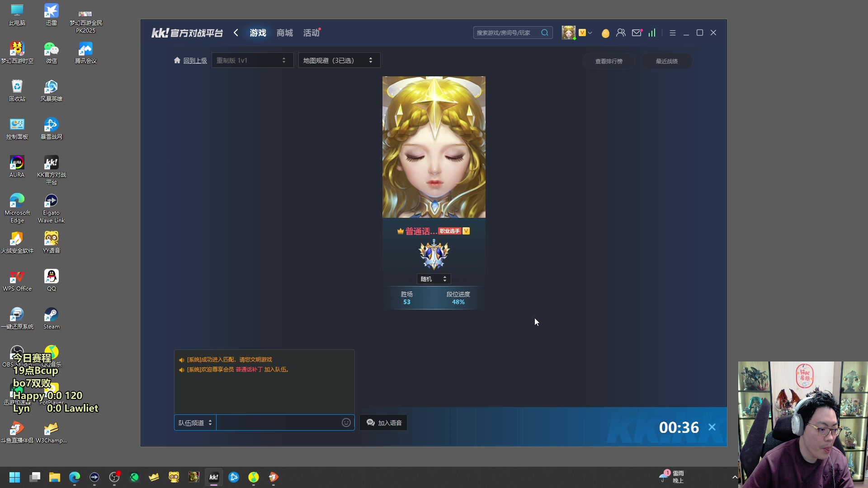Image resolution: width=868 pixels, height=488 pixels.
Task: Open the gold coin icon
Action: [x=605, y=33]
